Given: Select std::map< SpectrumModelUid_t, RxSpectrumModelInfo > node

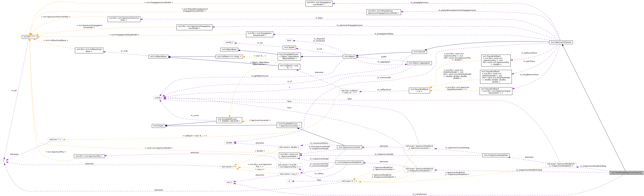Looking at the screenshot, I should point(419,170).
